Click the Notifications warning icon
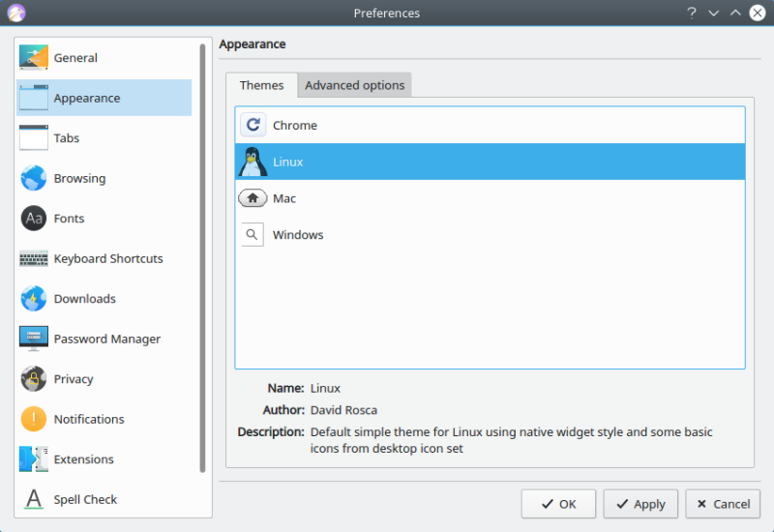This screenshot has height=532, width=774. [34, 419]
